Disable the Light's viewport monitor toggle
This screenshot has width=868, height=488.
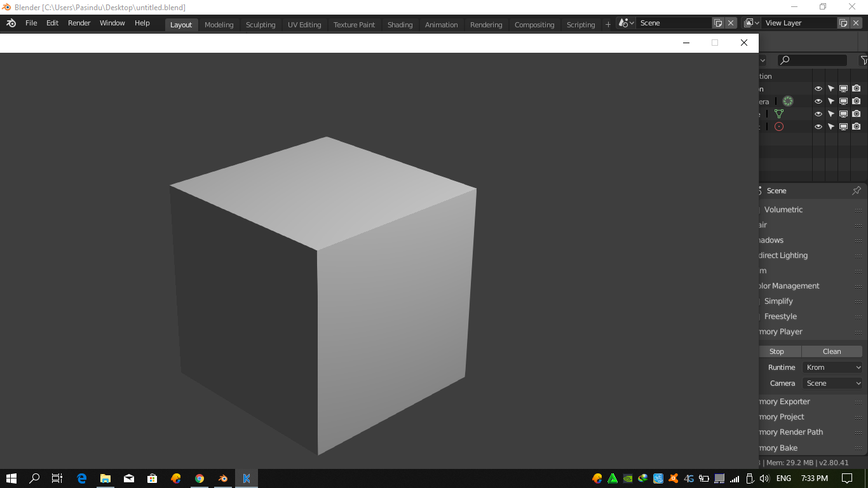[844, 126]
